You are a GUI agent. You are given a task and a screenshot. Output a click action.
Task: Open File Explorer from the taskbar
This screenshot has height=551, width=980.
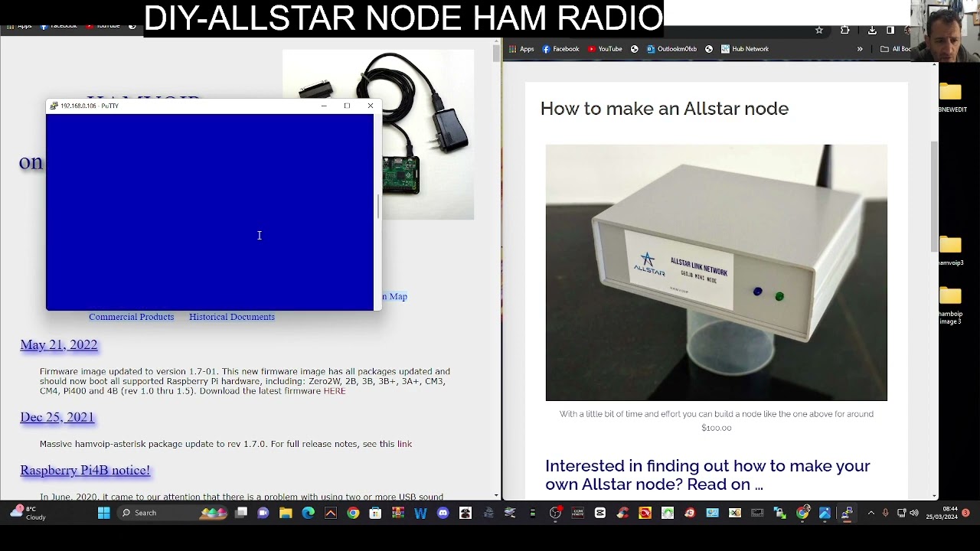point(285,513)
